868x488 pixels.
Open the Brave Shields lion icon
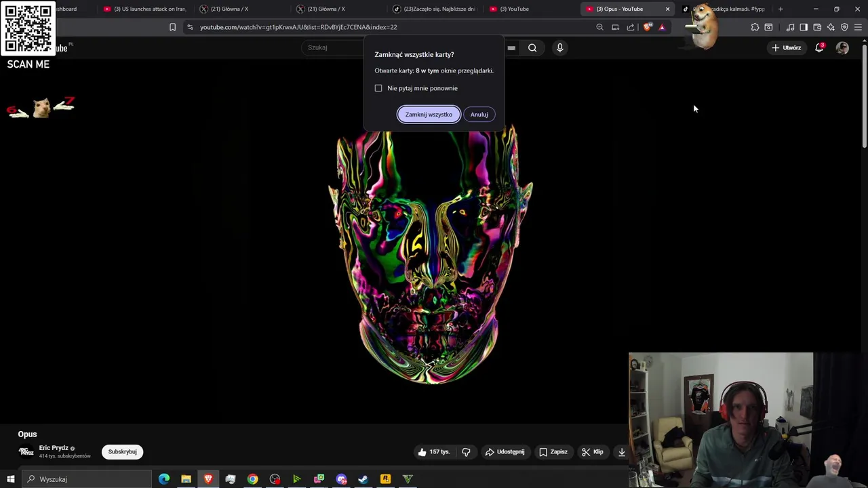coord(648,27)
